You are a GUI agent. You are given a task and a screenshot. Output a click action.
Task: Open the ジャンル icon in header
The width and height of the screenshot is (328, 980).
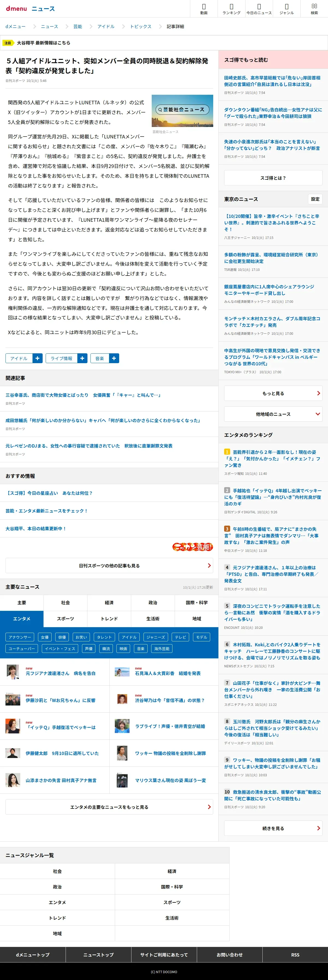286,9
